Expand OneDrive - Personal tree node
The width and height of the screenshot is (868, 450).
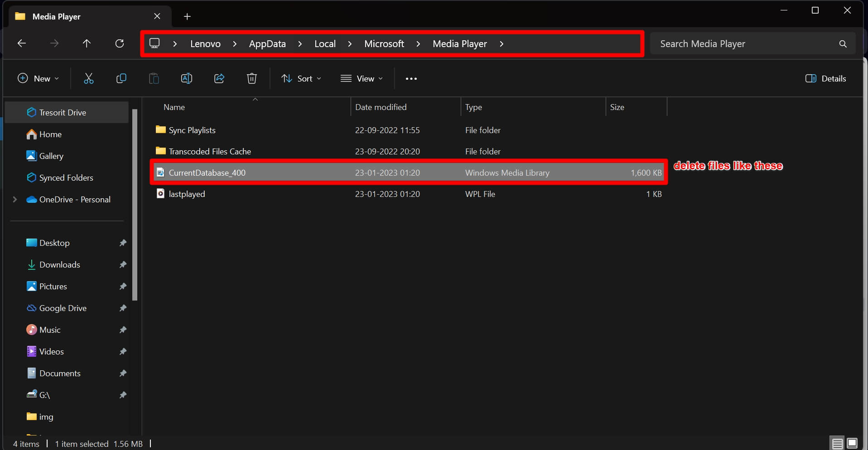point(15,199)
